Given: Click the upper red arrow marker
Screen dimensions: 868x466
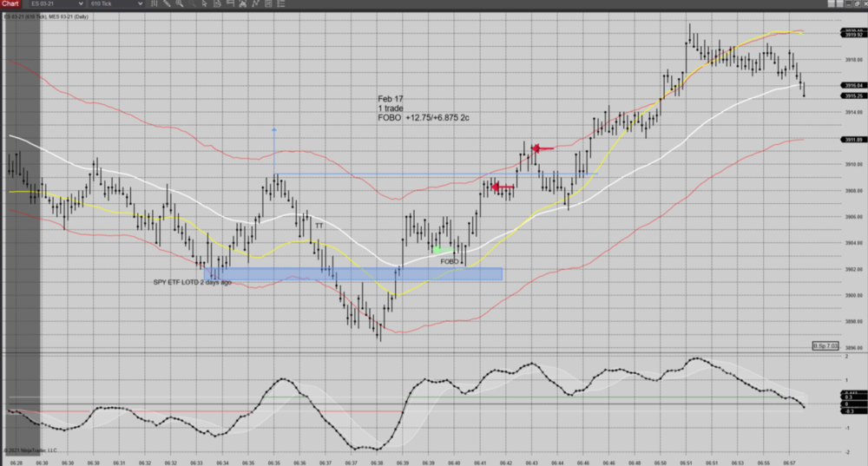Looking at the screenshot, I should [542, 148].
